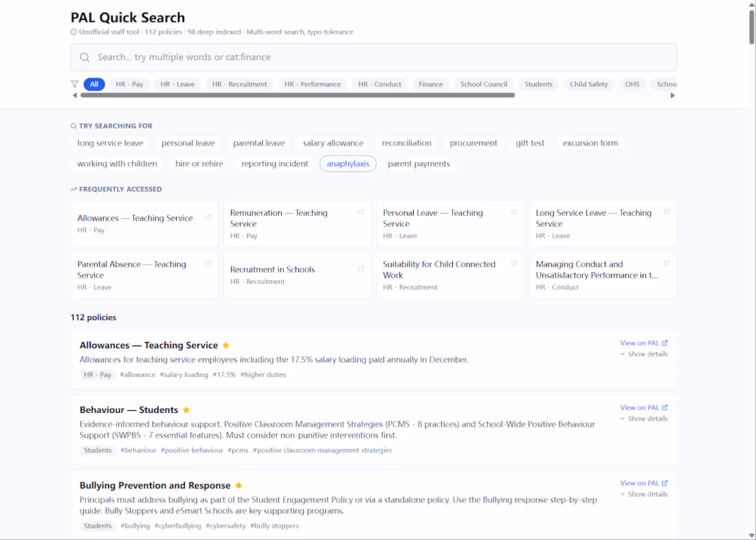
Task: Open external link icon on Allowances card
Action: (209, 218)
